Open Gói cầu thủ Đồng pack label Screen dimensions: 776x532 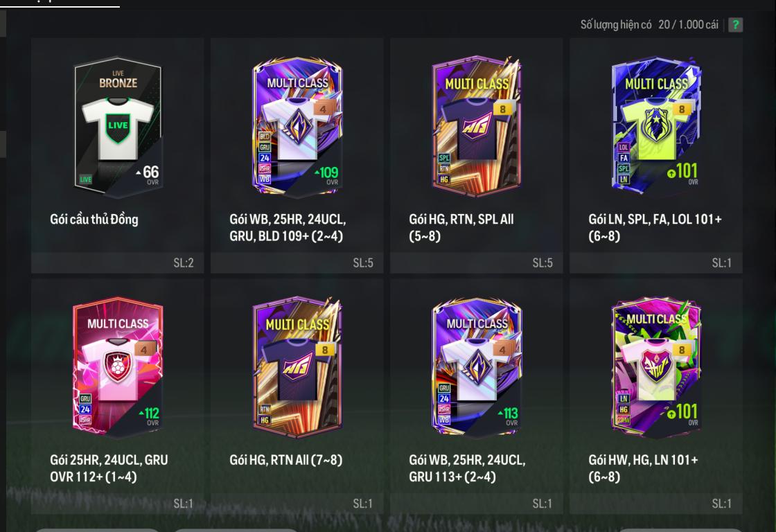click(x=94, y=219)
